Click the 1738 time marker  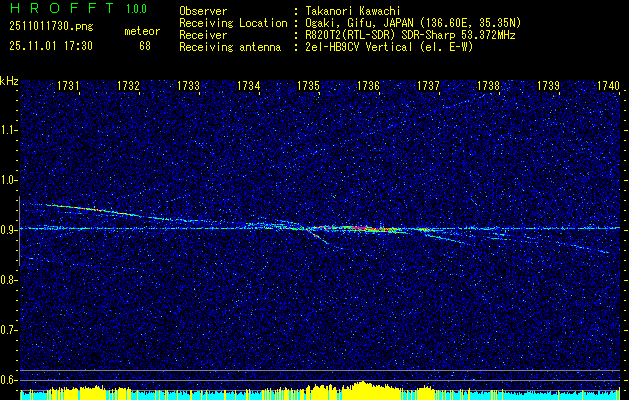[x=489, y=85]
